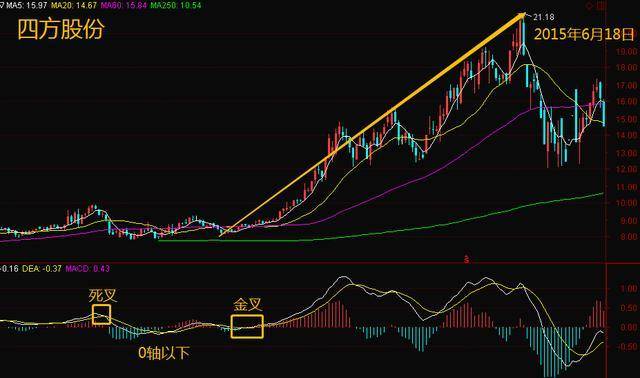Click the 0轴以下 annotation text
Viewport: 640px width, 378px height.
coord(164,353)
